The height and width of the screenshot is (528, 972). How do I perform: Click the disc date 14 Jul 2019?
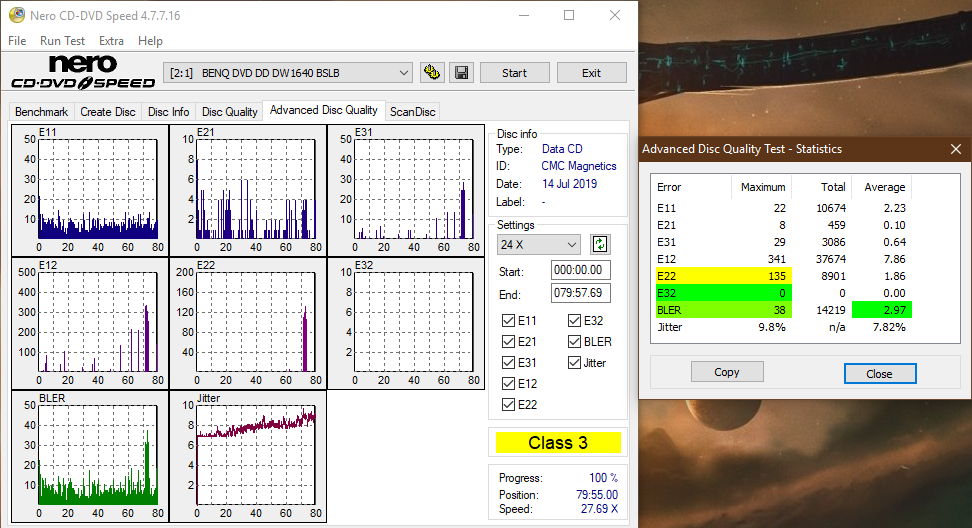569,184
